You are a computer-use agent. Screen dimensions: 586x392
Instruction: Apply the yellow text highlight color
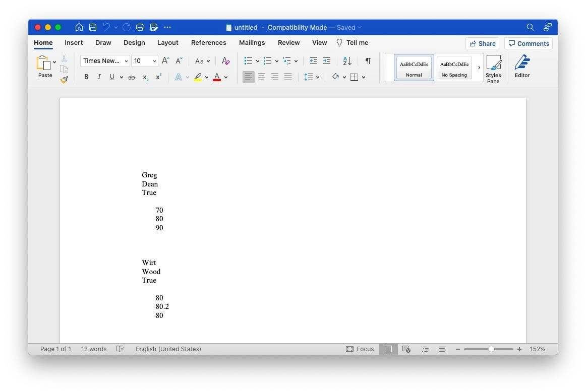click(198, 77)
